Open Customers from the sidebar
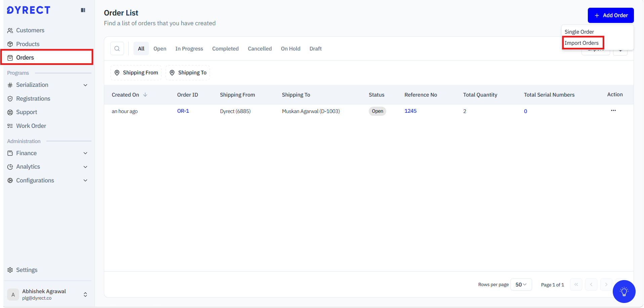 pyautogui.click(x=30, y=30)
